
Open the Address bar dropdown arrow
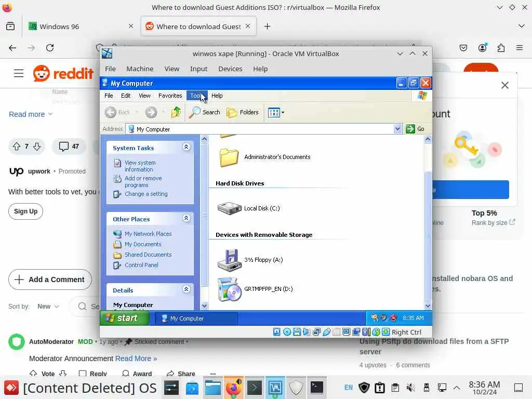click(397, 129)
